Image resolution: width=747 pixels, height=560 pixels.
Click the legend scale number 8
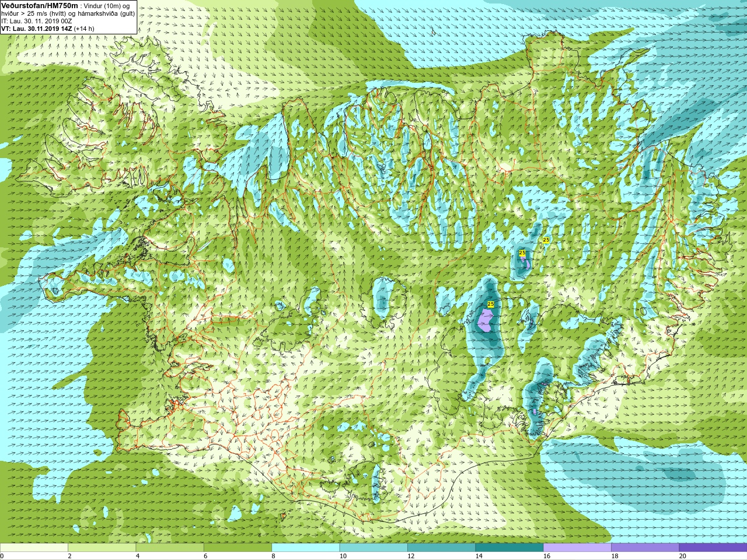273,556
